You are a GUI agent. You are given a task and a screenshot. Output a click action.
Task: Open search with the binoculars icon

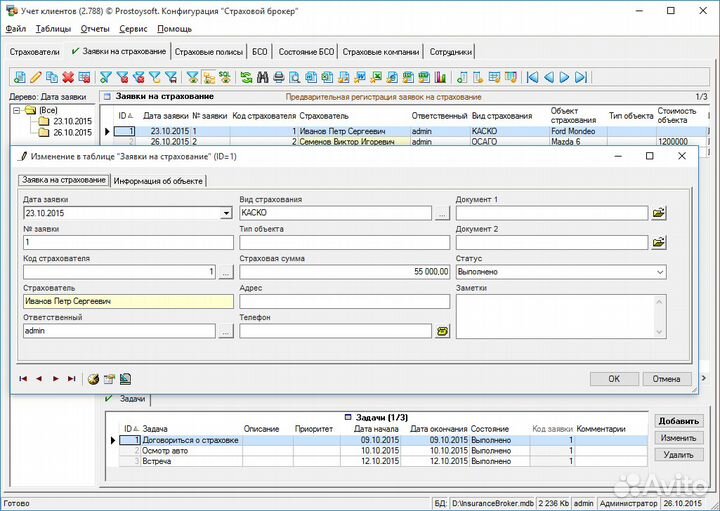263,77
